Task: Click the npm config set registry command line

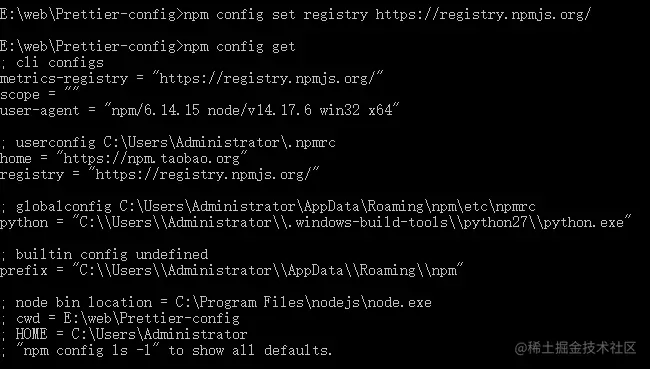Action: (295, 15)
